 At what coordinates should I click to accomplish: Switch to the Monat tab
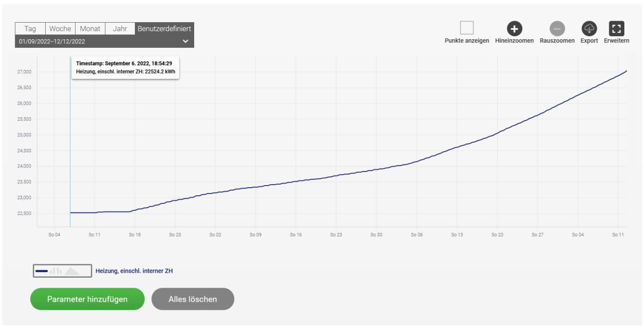click(91, 29)
